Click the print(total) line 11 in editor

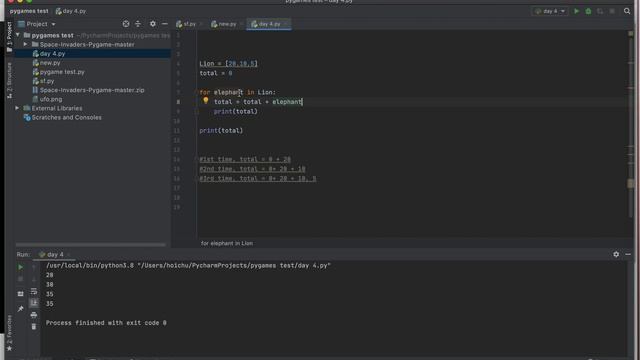221,131
